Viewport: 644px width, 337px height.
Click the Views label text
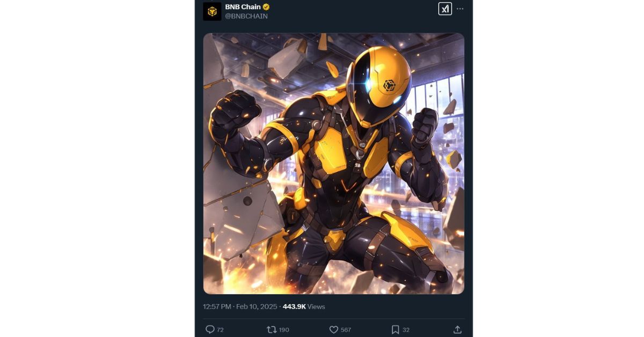pos(316,307)
